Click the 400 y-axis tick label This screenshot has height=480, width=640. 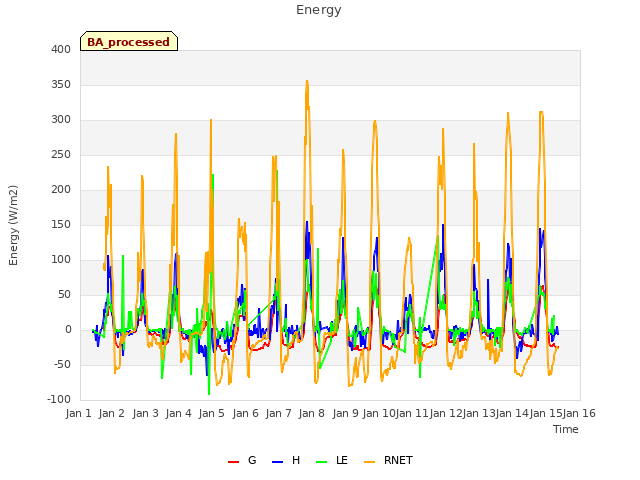click(61, 50)
